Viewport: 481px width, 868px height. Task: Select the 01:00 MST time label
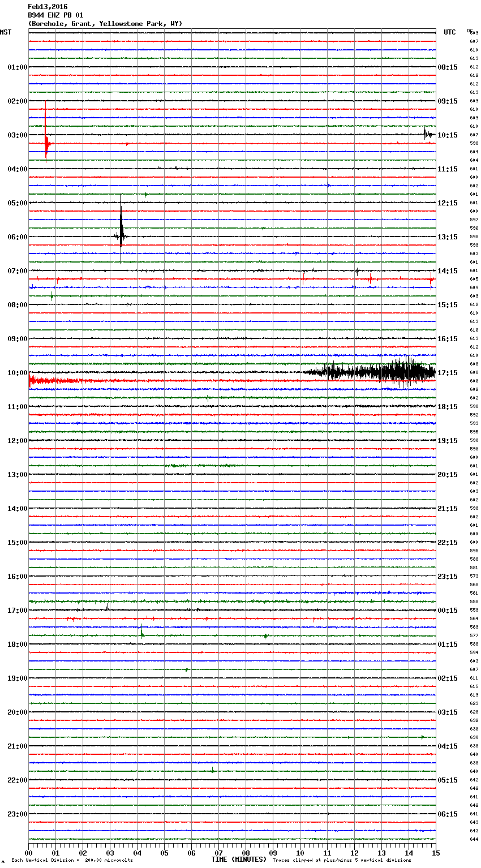[17, 67]
